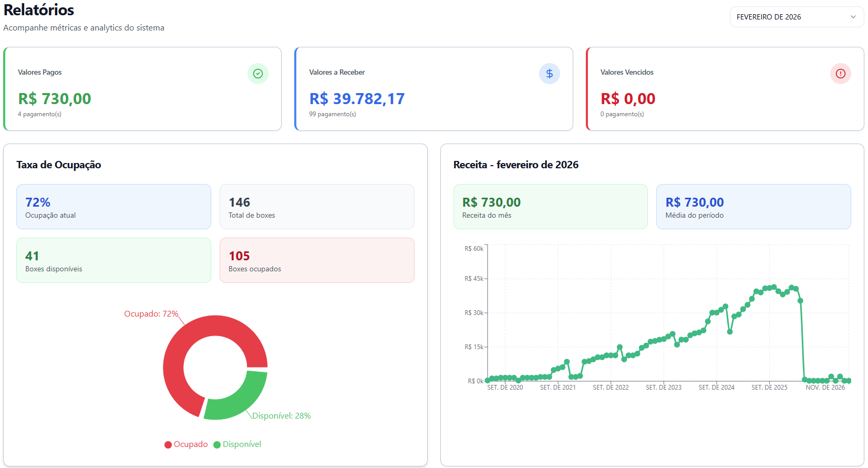Click the blue dollar sign icon
Screen dimensions: 868x468
pyautogui.click(x=549, y=74)
